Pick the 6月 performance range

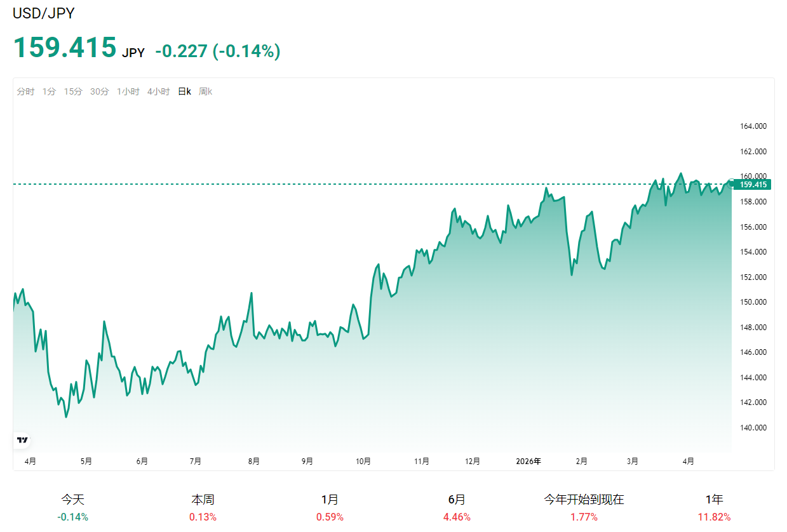tap(457, 507)
